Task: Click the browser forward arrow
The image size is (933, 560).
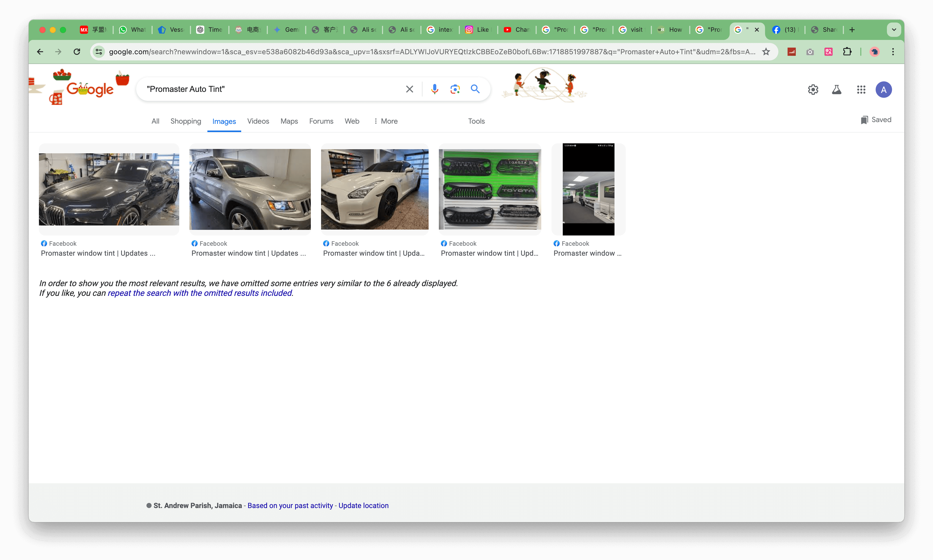Action: tap(58, 52)
